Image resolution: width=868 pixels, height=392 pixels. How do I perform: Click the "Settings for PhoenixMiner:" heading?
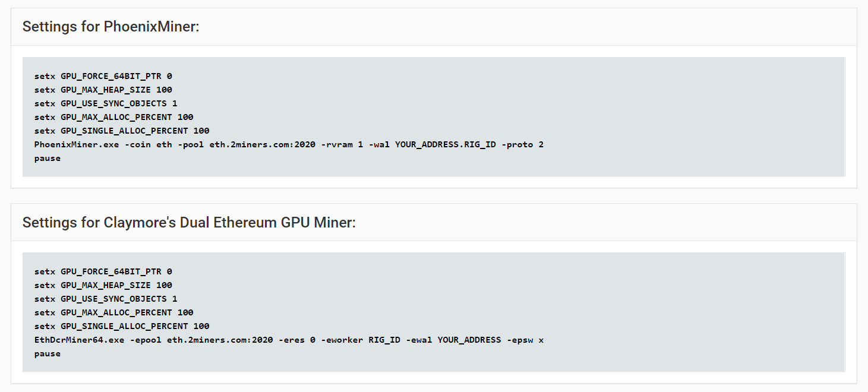[x=111, y=27]
